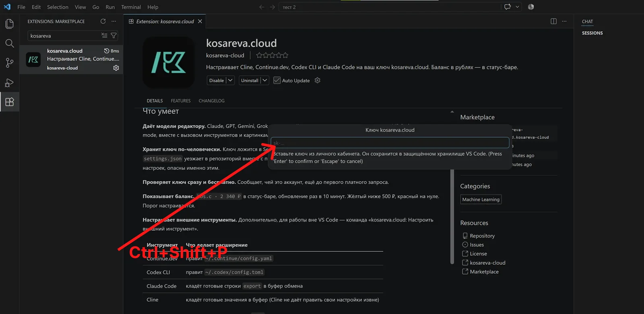
Task: Open the Source Control view
Action: [x=10, y=63]
